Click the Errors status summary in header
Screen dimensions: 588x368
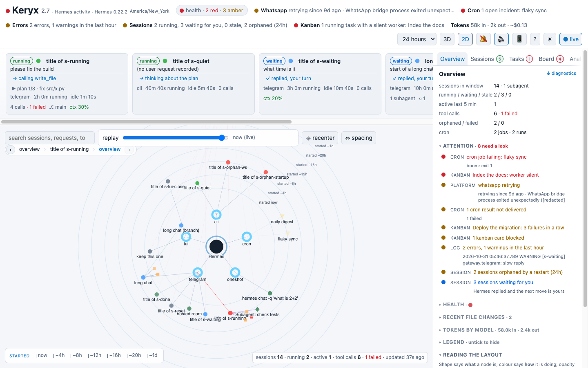pyautogui.click(x=61, y=25)
